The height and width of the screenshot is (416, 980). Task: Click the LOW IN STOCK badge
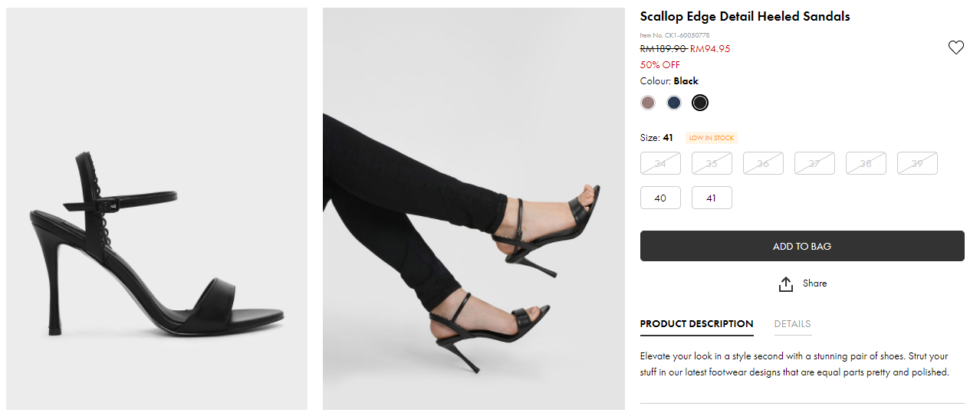[711, 139]
